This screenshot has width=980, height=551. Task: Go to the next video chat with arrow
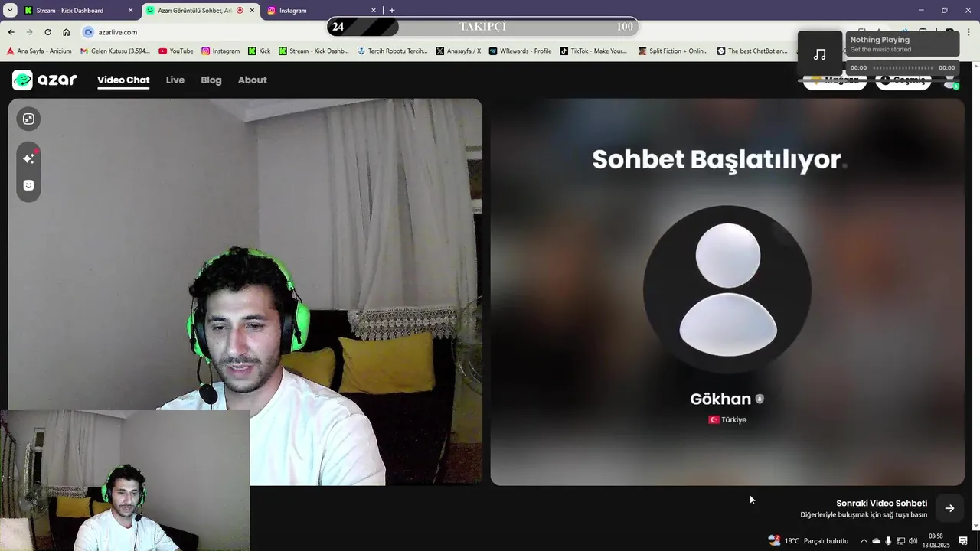pos(949,508)
